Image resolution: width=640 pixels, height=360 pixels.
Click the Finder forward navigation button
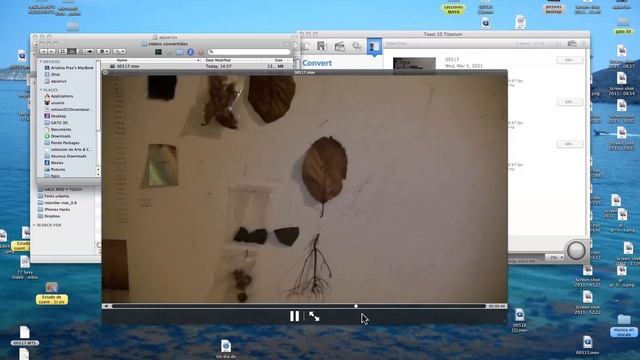tap(52, 51)
